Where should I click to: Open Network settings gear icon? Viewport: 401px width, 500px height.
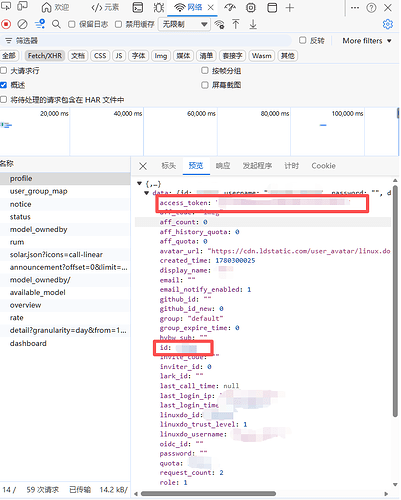pyautogui.click(x=388, y=24)
